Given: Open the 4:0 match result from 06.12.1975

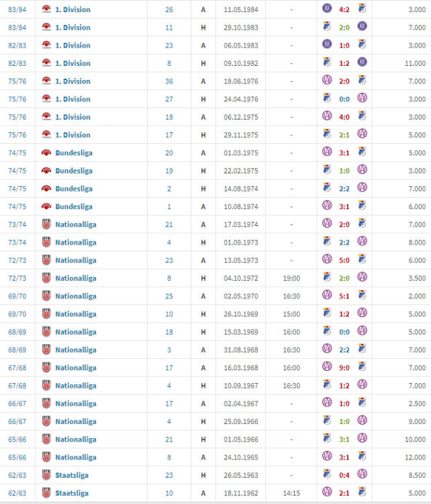Looking at the screenshot, I should pyautogui.click(x=344, y=117).
